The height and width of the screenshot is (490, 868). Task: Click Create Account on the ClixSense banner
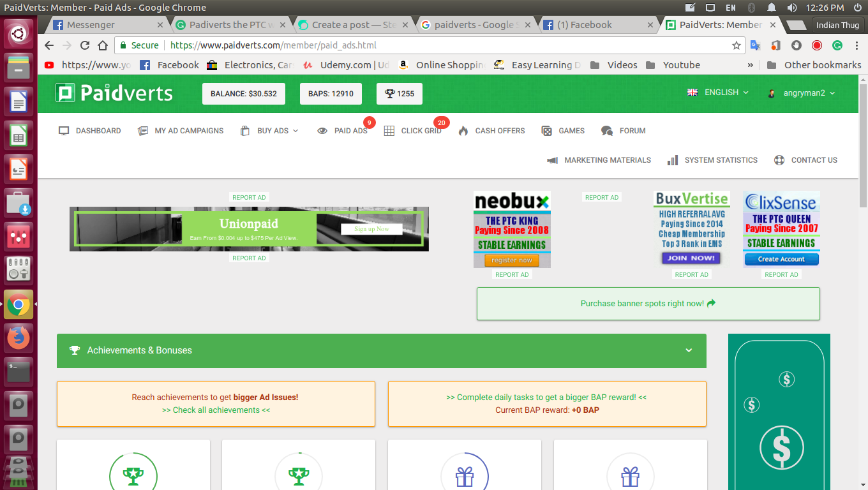coord(781,259)
